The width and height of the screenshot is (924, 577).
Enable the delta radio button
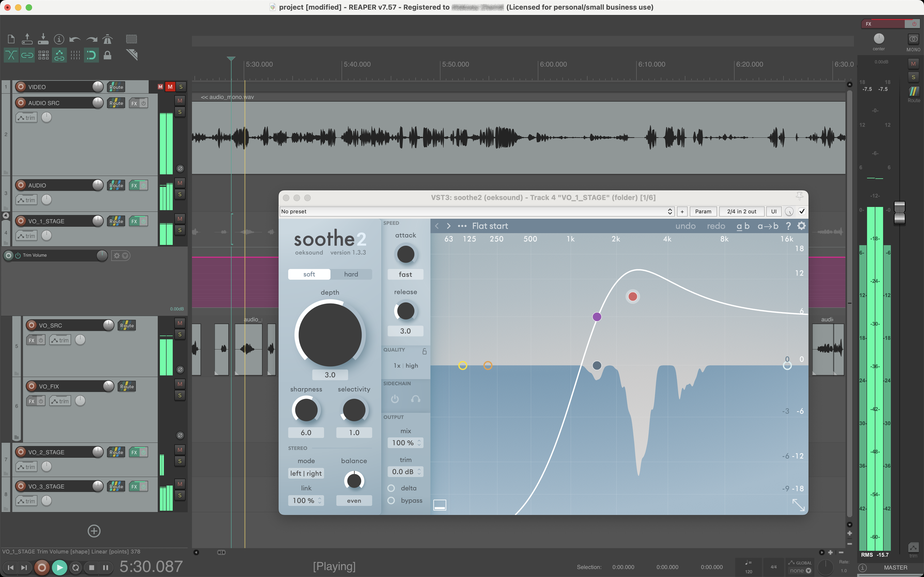[x=391, y=488]
